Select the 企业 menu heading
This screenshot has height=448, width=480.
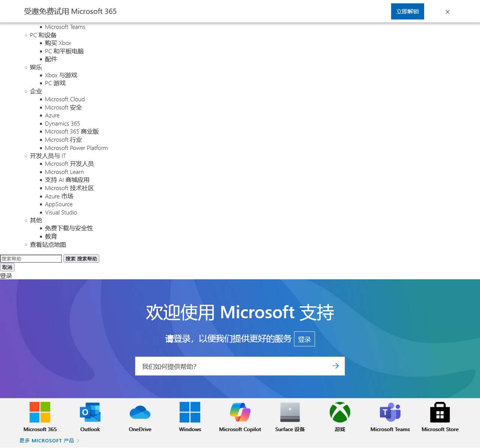click(x=36, y=91)
